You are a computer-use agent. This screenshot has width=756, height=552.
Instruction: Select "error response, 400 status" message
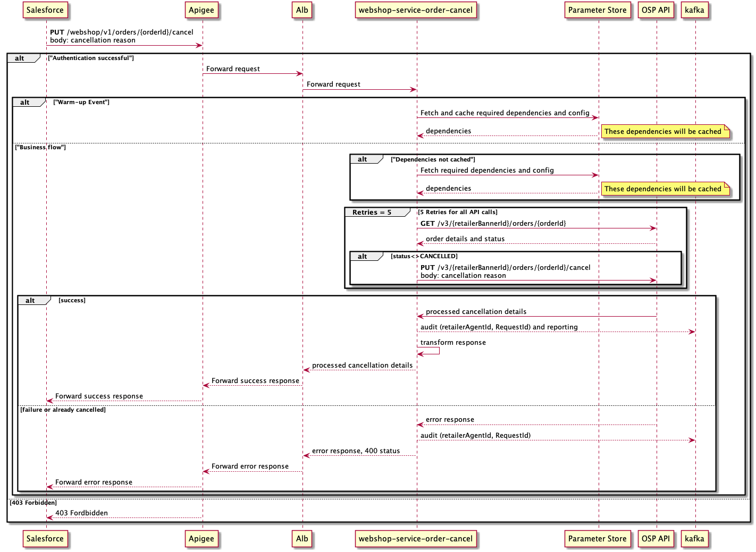(356, 451)
